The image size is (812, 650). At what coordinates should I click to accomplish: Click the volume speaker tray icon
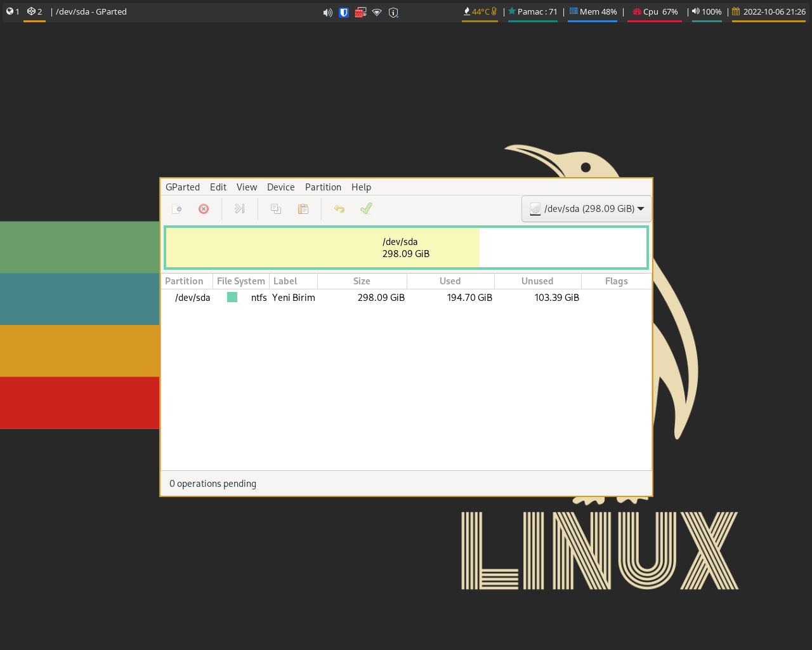click(x=327, y=12)
